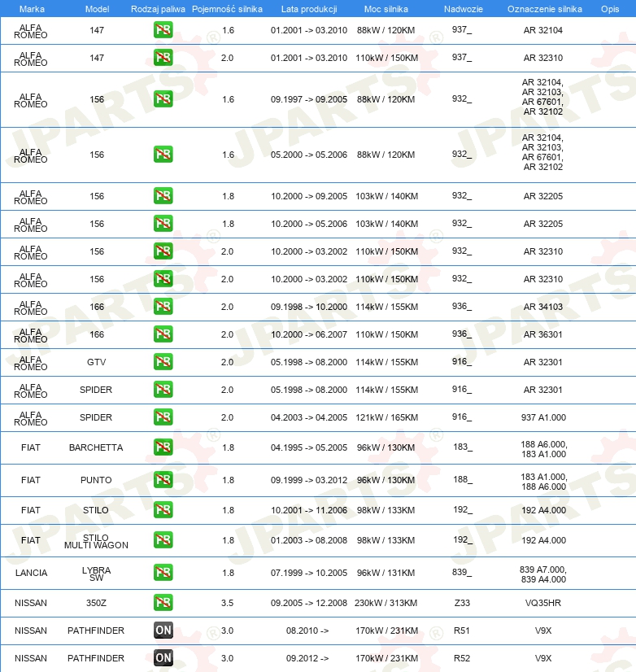Click the Pojemność silnika column header
This screenshot has width=636, height=672.
(x=227, y=9)
